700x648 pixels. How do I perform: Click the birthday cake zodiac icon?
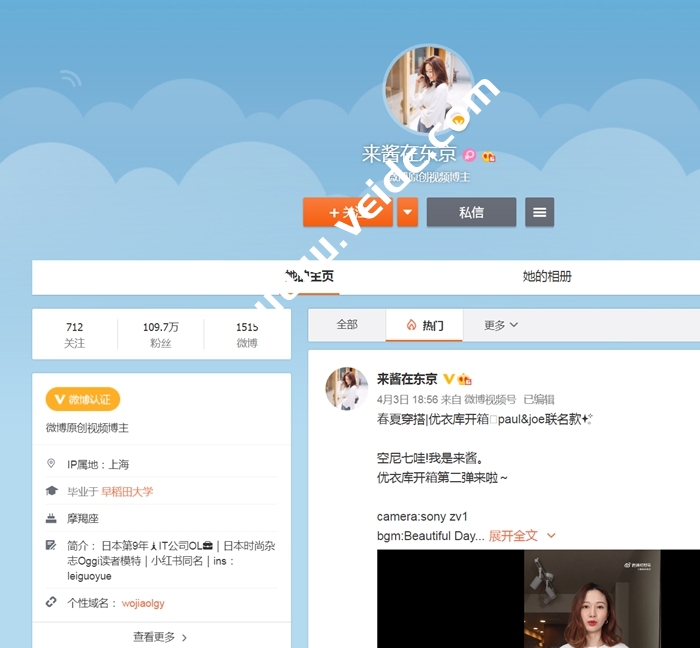pyautogui.click(x=51, y=518)
